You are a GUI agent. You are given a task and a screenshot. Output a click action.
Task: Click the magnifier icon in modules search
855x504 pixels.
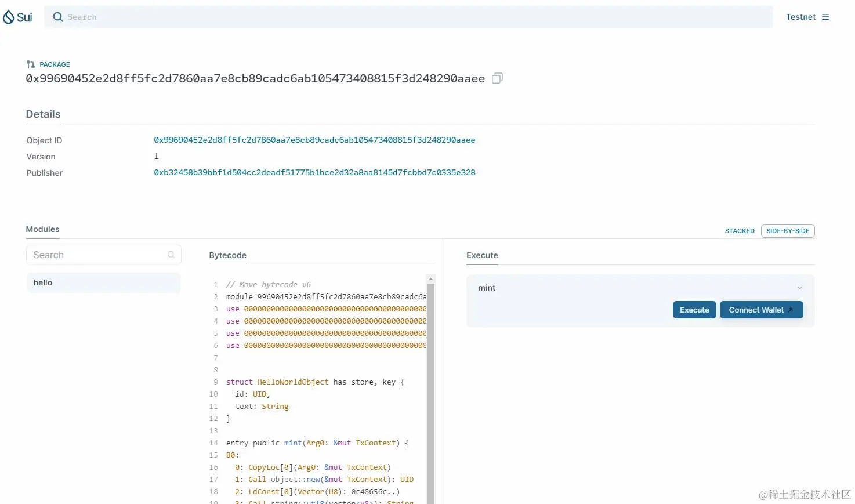[171, 255]
